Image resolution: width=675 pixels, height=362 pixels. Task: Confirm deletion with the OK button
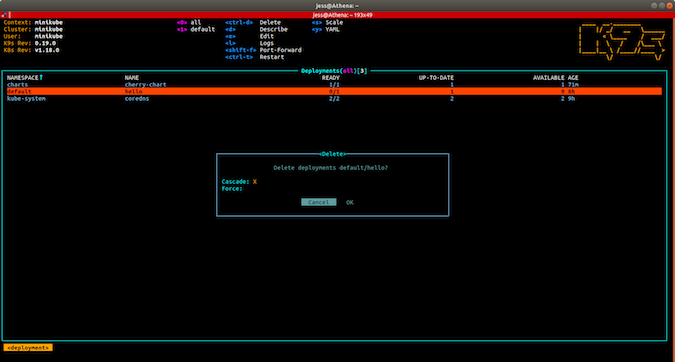point(350,202)
